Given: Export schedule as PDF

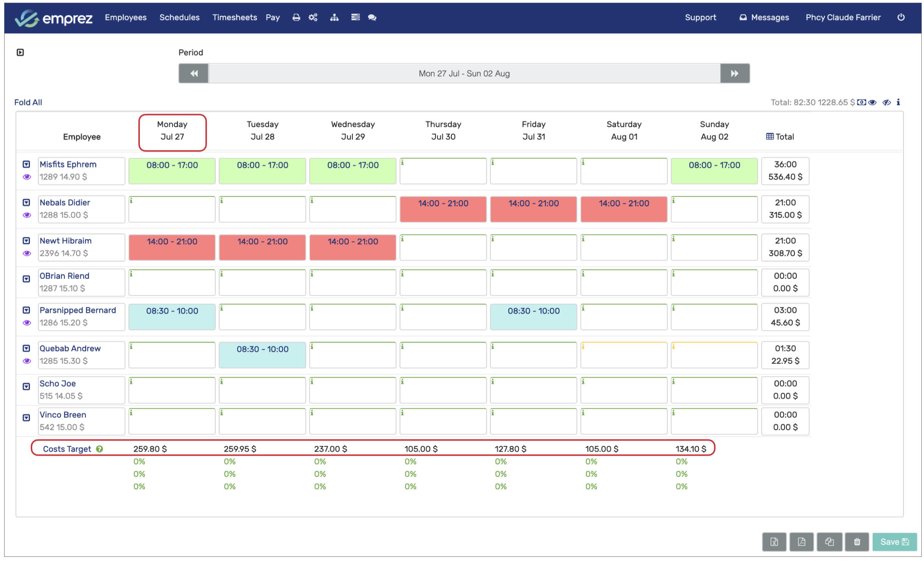Looking at the screenshot, I should pos(801,542).
